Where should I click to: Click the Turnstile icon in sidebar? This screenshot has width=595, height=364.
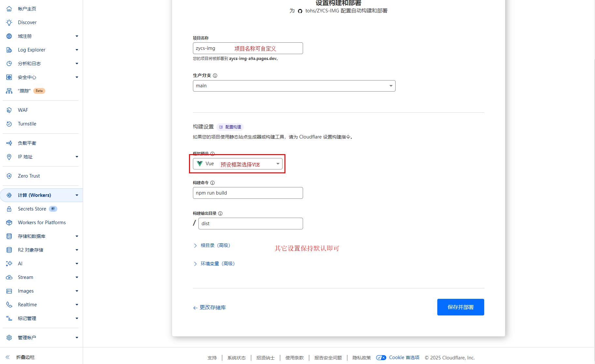pos(9,124)
